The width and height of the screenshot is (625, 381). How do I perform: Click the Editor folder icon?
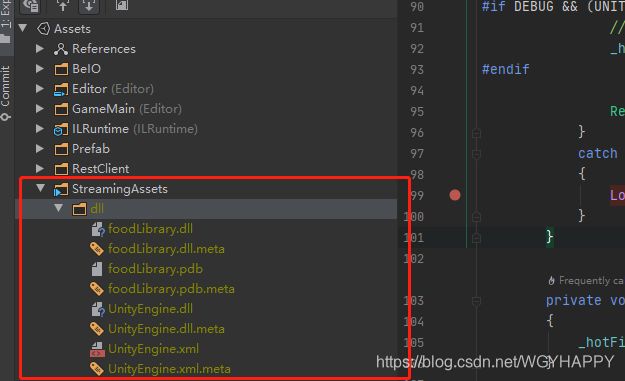tap(61, 89)
